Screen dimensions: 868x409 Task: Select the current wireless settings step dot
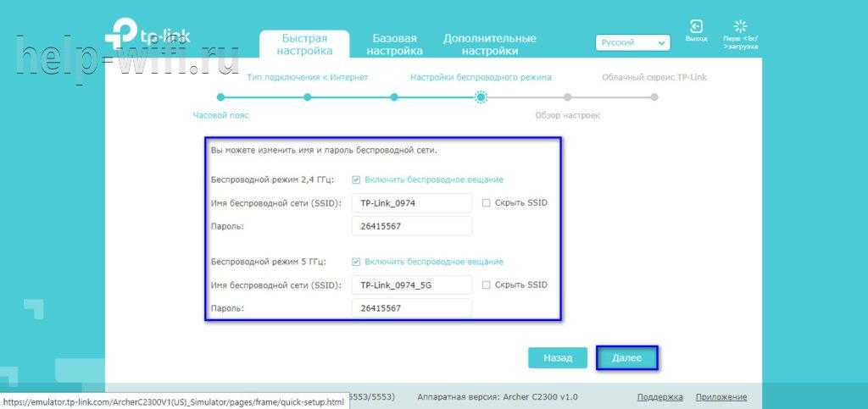[x=481, y=97]
